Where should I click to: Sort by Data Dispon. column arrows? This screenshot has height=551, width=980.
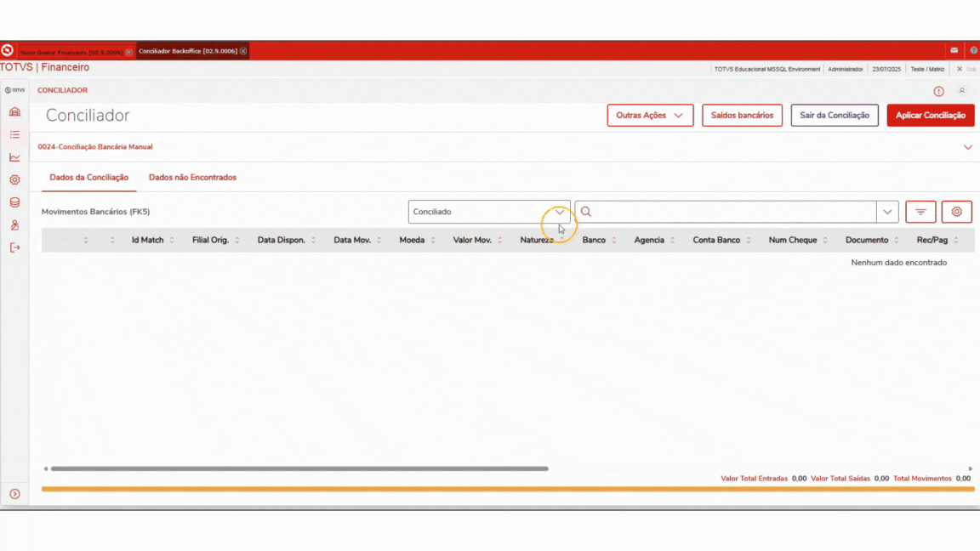313,240
